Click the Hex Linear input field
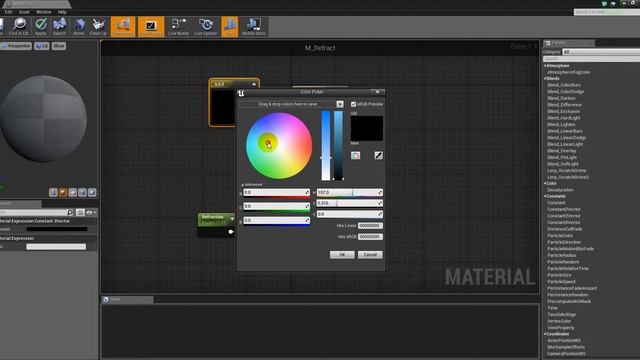 [x=370, y=226]
